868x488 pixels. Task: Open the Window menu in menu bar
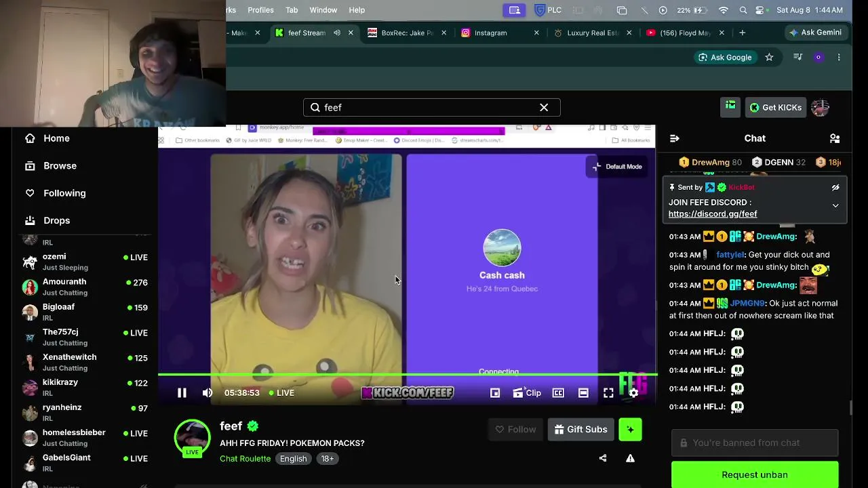[323, 10]
